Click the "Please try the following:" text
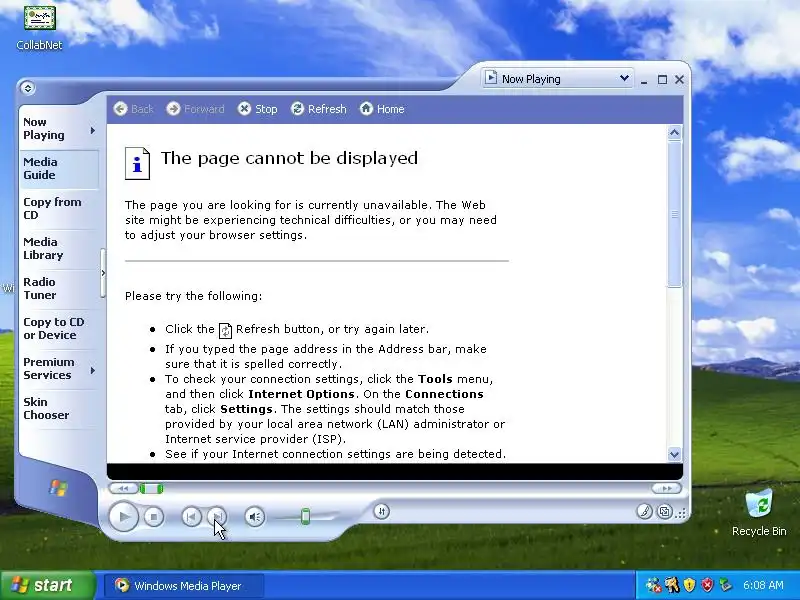Screen dimensions: 800x600 tap(193, 296)
